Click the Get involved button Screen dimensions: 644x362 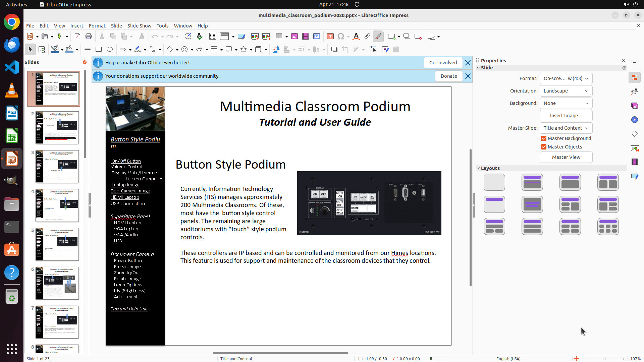(x=443, y=63)
